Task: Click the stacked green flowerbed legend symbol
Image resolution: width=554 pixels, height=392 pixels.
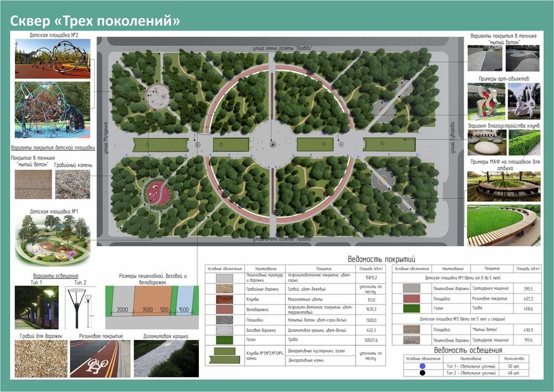Action: pyautogui.click(x=223, y=355)
